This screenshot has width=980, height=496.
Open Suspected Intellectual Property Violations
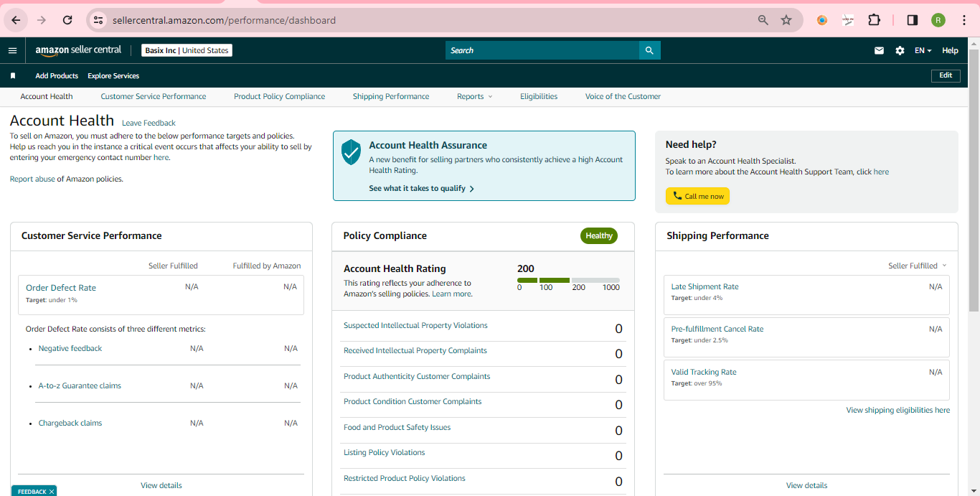pyautogui.click(x=415, y=325)
